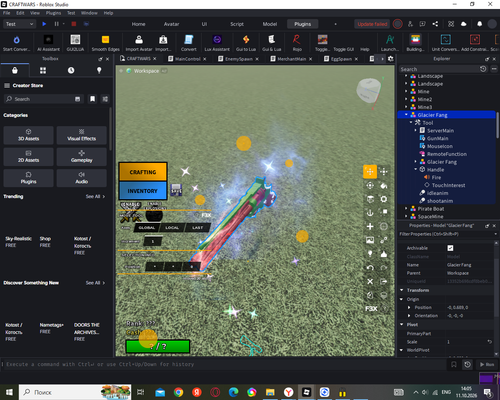Expand the Position property
500x400 pixels.
click(x=409, y=307)
